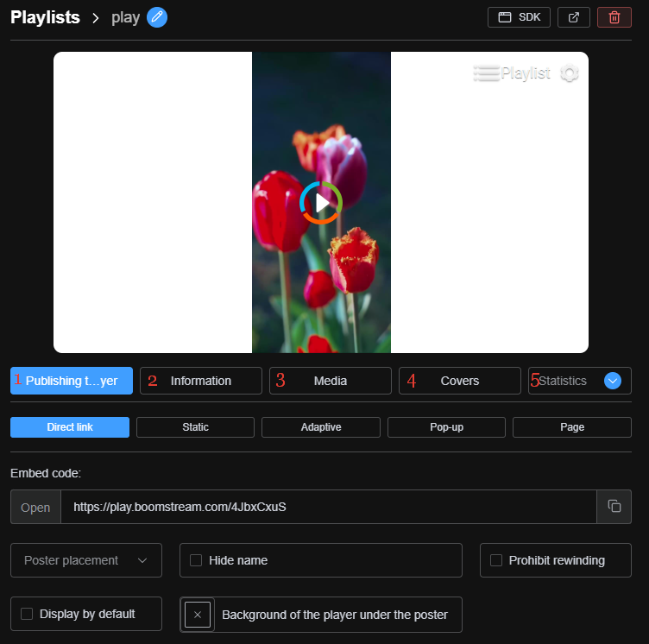
Task: Select the Direct link embed type
Action: click(x=70, y=427)
